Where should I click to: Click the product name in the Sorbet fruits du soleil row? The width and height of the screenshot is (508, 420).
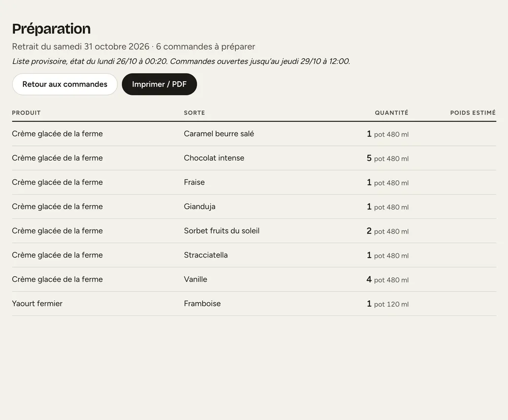click(x=57, y=231)
